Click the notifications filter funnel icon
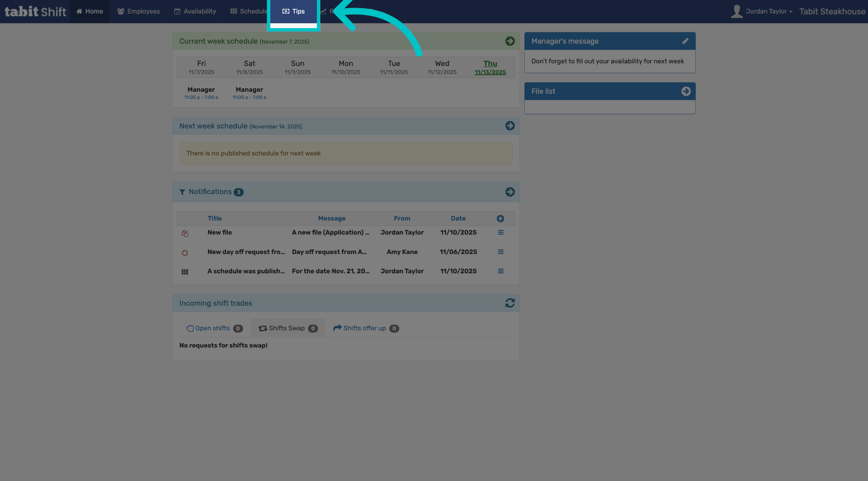 [x=182, y=192]
